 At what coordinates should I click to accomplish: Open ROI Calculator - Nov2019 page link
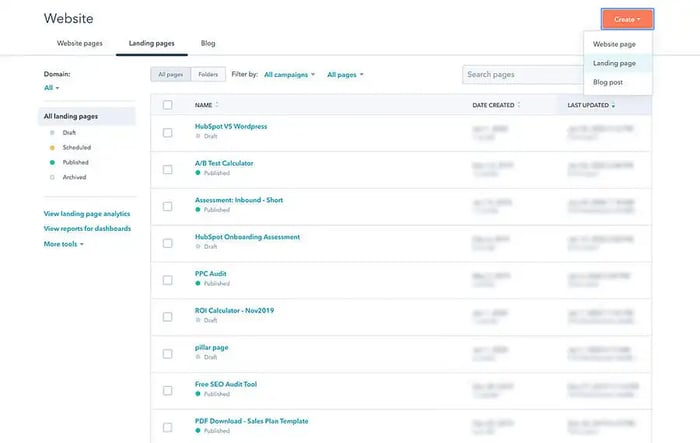(234, 310)
